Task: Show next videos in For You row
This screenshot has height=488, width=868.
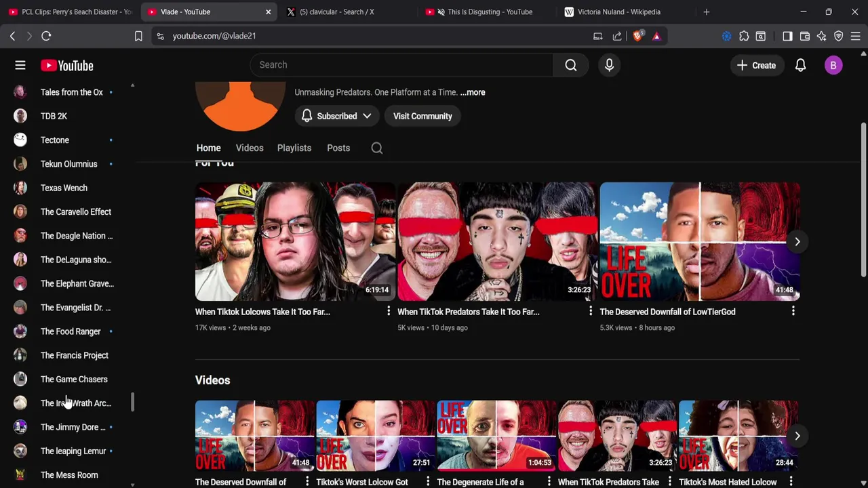Action: (x=797, y=241)
